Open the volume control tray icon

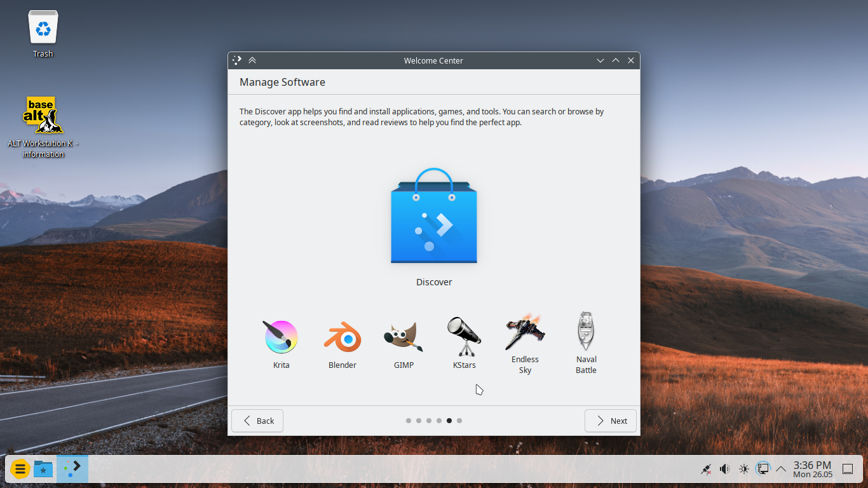coord(724,469)
